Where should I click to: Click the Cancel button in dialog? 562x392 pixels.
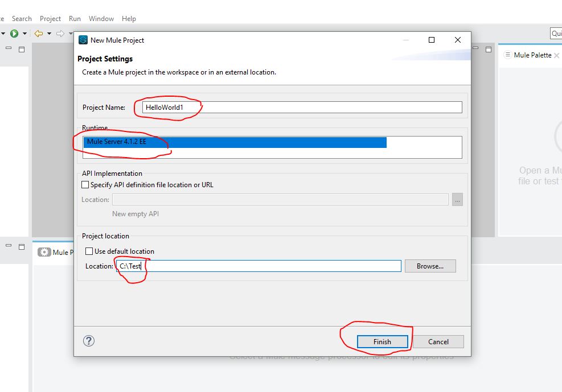[438, 341]
